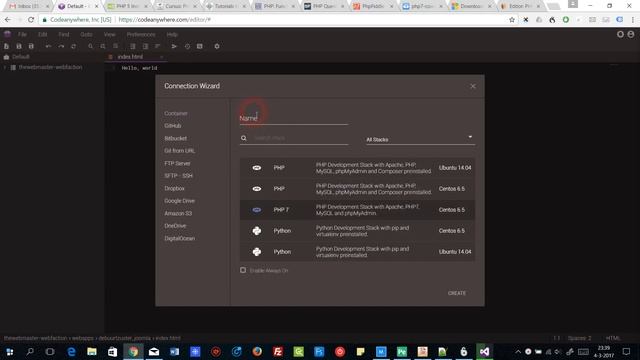Bookmark page with the star icon
640x360 pixels.
512,20
